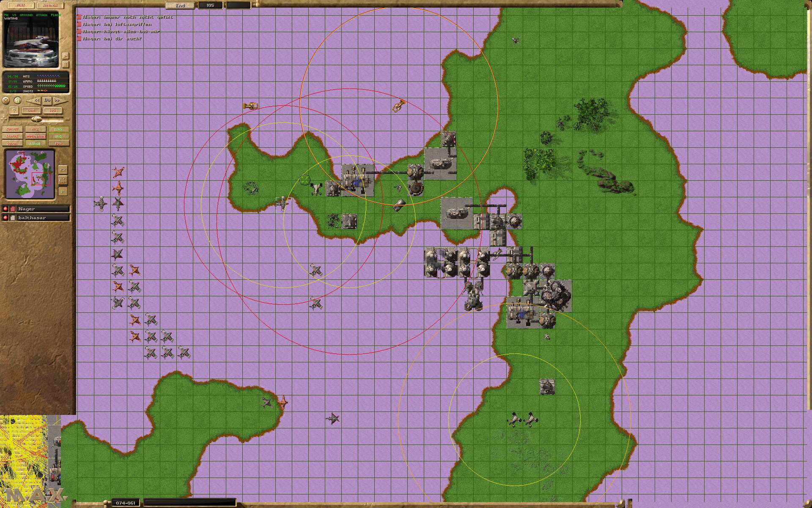Click the green circular marker on the peninsula
Viewport: 812px width, 508px height.
pos(305,180)
